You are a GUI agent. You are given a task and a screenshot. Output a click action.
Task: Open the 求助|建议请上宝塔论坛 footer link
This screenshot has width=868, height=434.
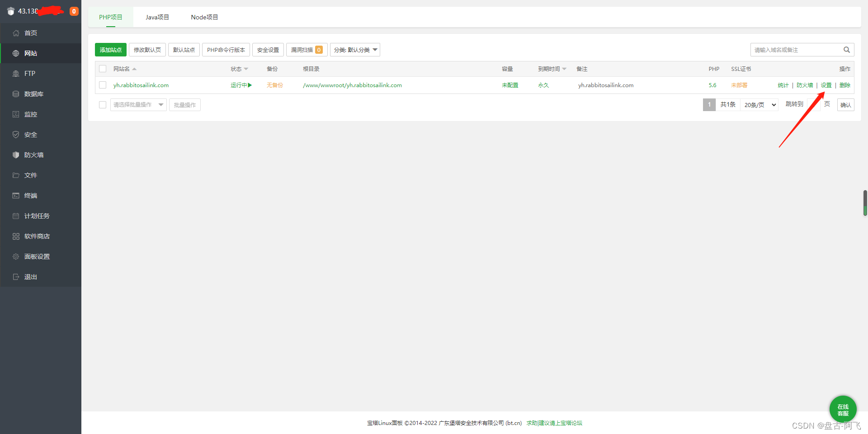[x=554, y=423]
